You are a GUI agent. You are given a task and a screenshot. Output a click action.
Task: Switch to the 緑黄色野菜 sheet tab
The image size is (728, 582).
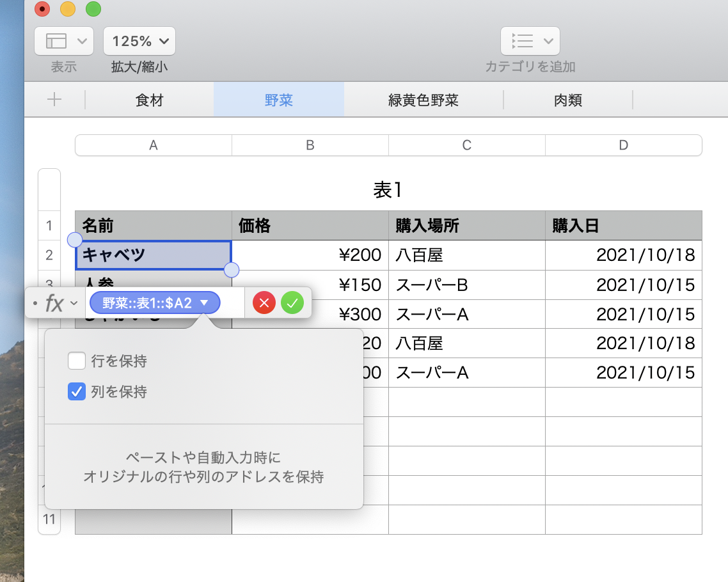pyautogui.click(x=423, y=100)
